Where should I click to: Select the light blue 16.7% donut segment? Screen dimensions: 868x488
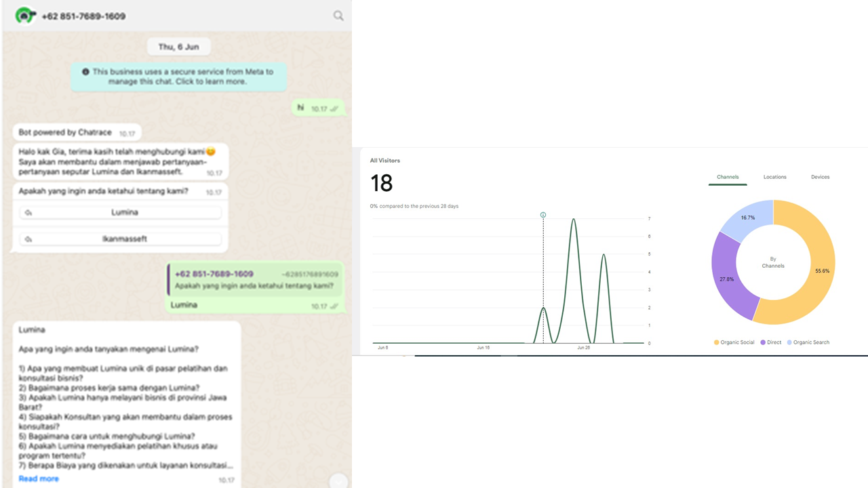click(x=747, y=218)
